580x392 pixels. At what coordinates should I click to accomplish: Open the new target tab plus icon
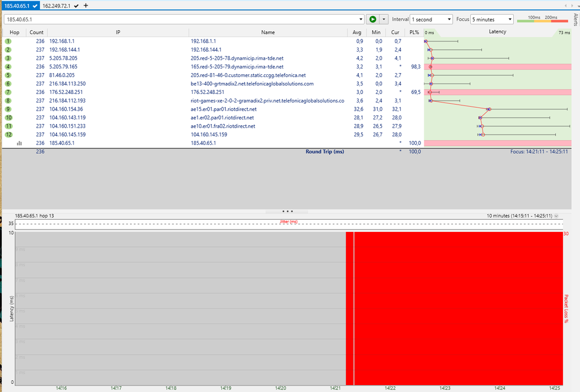[x=86, y=5]
